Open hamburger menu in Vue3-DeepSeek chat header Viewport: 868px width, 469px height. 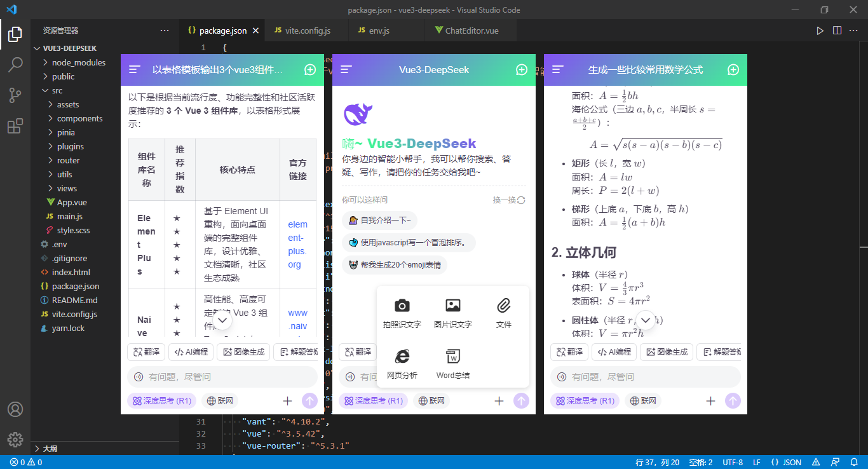(346, 70)
